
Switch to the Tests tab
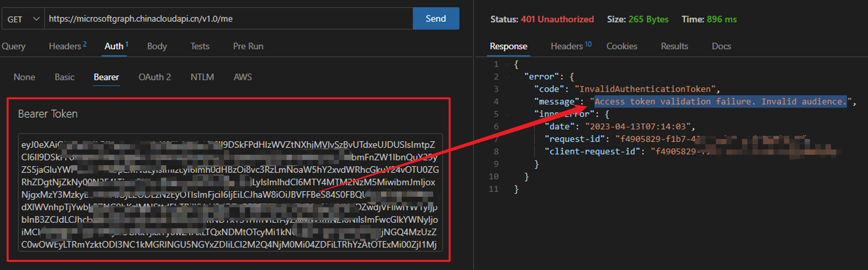tap(199, 46)
